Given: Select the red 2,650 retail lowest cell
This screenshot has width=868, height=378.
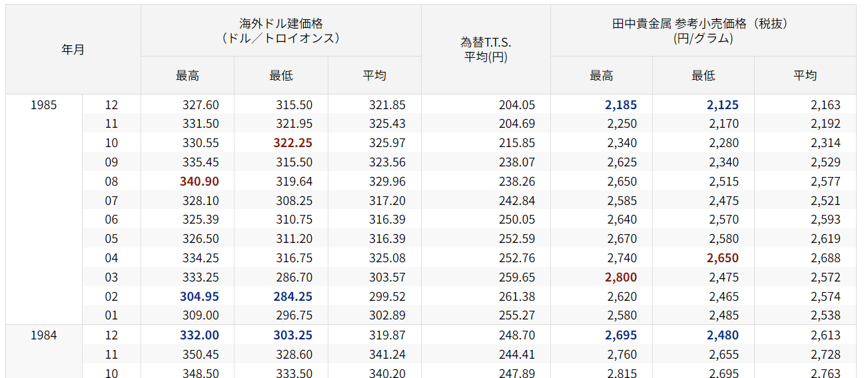Looking at the screenshot, I should tap(722, 258).
